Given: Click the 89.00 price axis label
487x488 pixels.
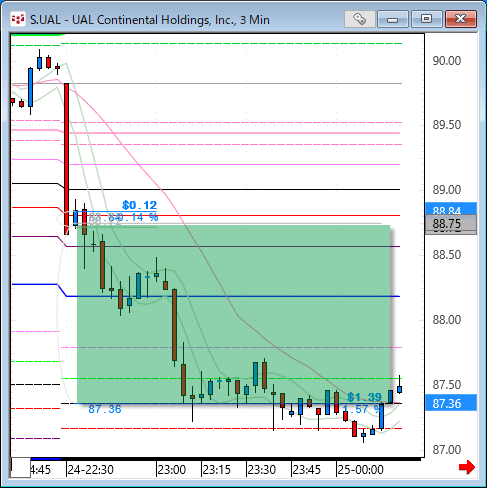Looking at the screenshot, I should (447, 190).
